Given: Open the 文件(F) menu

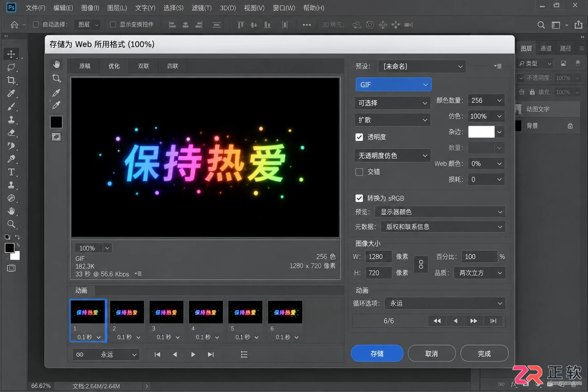Looking at the screenshot, I should click(36, 8).
